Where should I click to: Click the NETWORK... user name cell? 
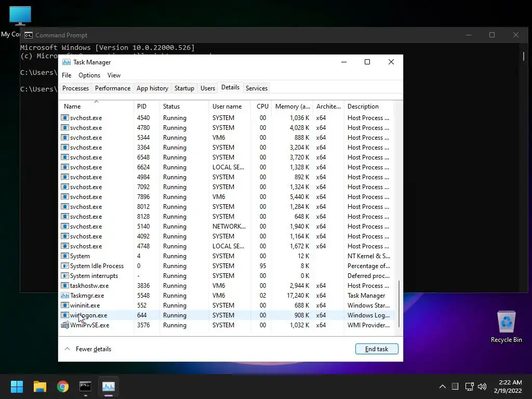(229, 227)
